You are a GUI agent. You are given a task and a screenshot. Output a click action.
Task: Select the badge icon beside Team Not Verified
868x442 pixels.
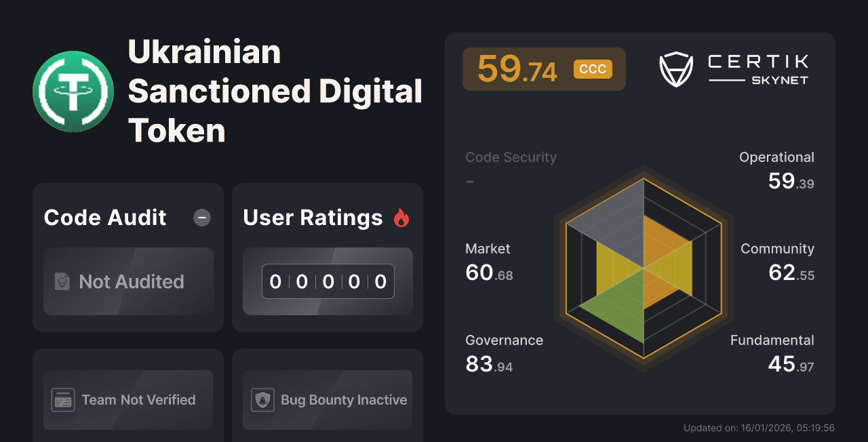coord(64,400)
